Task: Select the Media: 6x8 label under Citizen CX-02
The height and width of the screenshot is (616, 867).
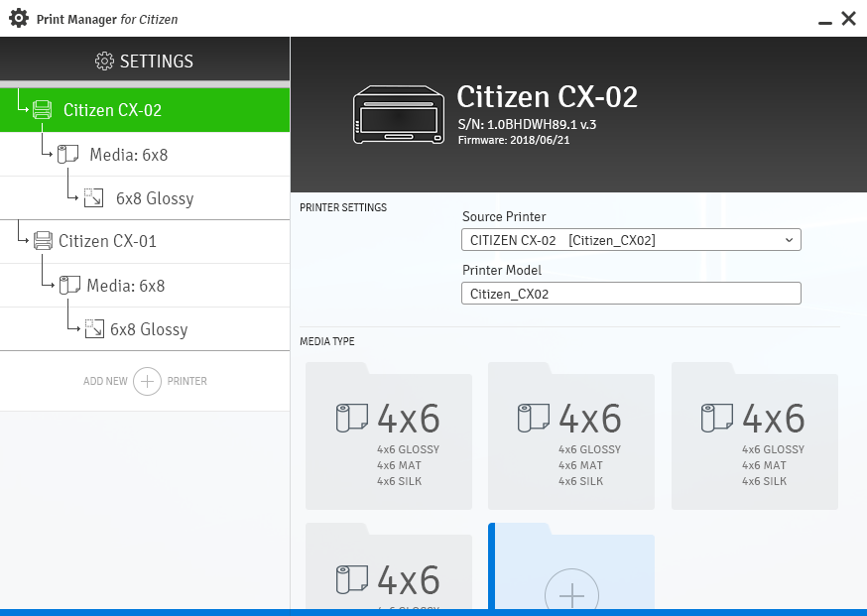Action: [x=128, y=155]
